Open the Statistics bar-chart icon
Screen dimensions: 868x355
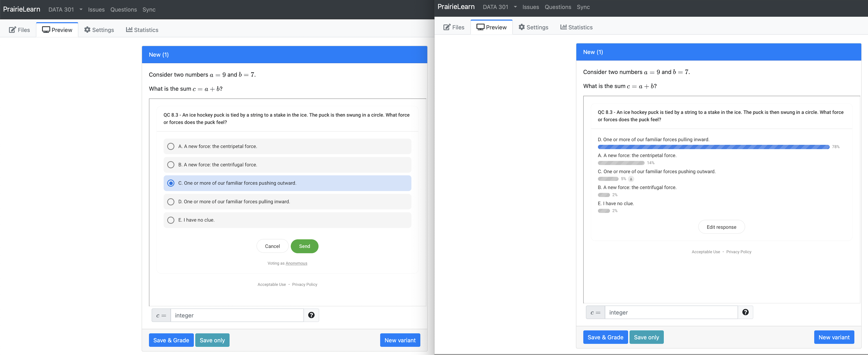tap(129, 30)
